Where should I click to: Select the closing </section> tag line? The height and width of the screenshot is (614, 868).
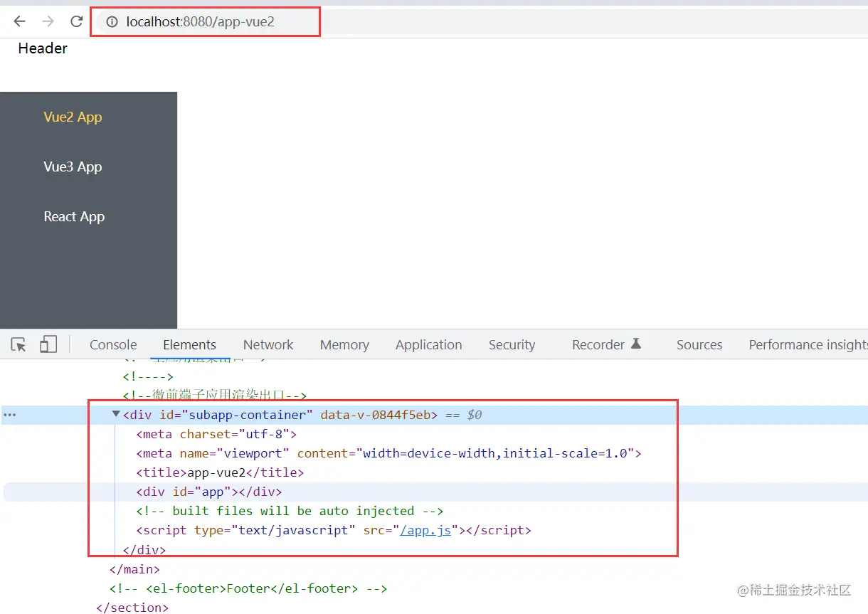[132, 608]
